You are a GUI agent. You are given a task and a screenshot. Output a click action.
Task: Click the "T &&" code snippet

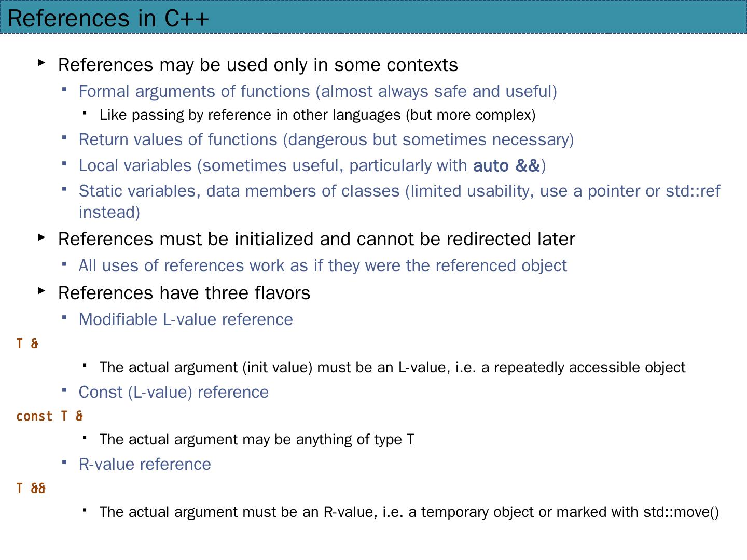[x=31, y=488]
